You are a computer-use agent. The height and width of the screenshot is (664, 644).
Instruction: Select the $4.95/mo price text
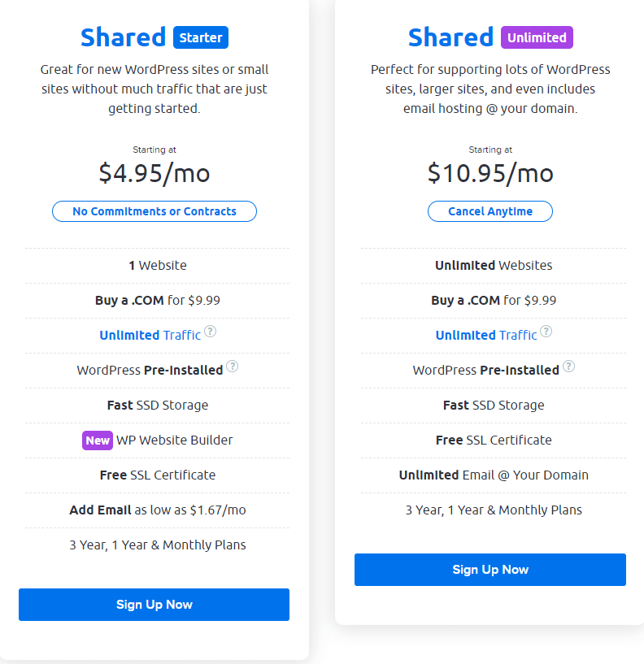point(154,173)
